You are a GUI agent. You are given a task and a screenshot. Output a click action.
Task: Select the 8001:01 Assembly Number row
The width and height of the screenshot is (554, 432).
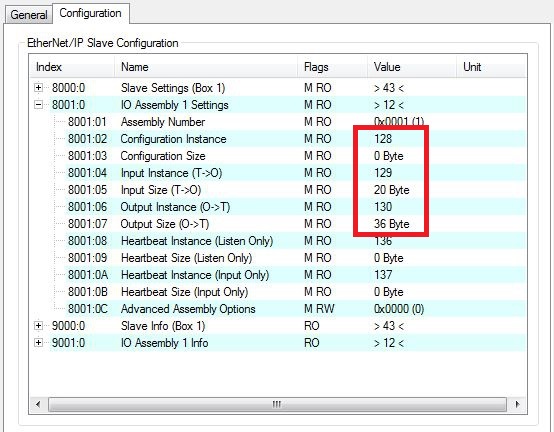278,122
